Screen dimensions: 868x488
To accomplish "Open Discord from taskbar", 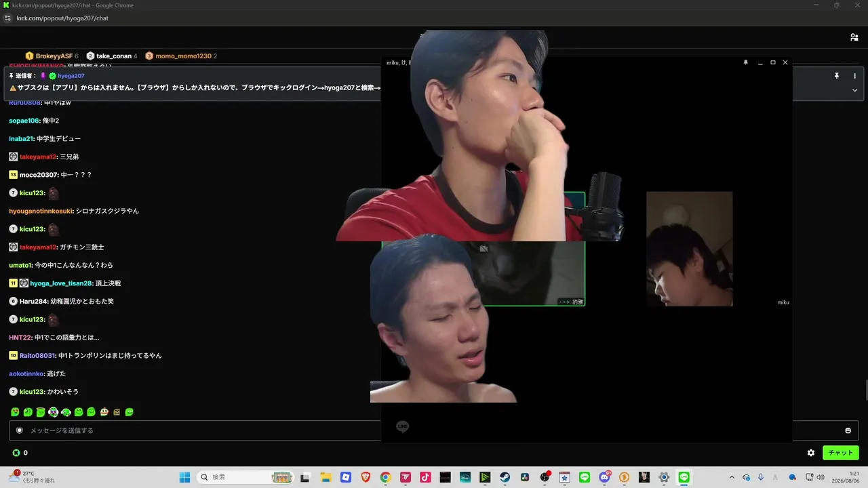I will 605,477.
